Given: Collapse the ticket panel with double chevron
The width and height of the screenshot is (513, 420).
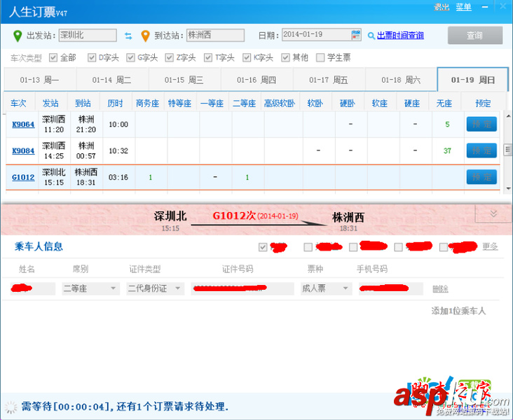Looking at the screenshot, I should click(x=493, y=213).
